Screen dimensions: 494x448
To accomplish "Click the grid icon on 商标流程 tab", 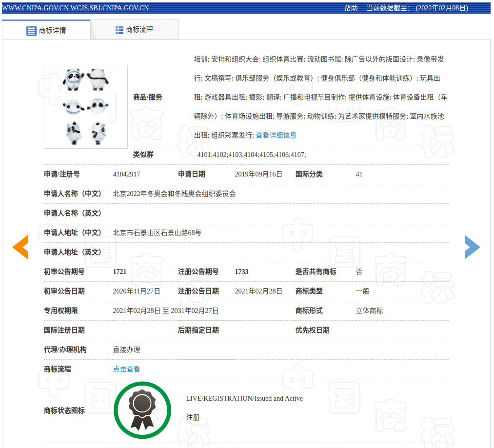I will pos(119,30).
